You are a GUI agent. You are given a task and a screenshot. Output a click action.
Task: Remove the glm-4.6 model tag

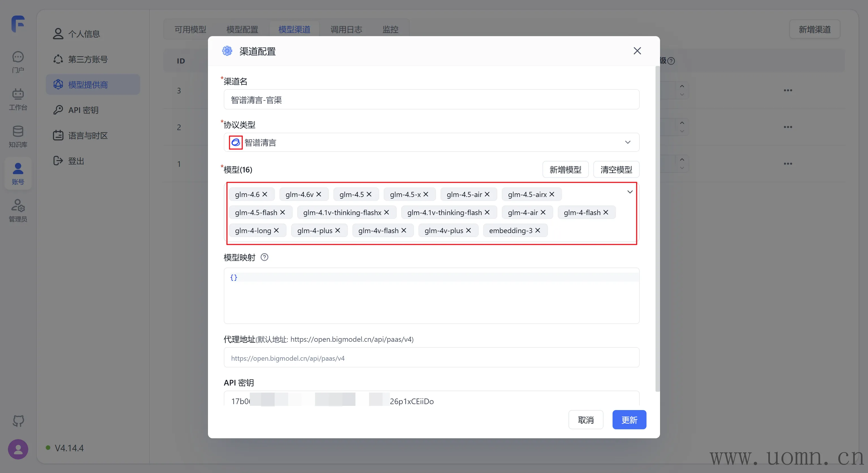[x=265, y=194]
